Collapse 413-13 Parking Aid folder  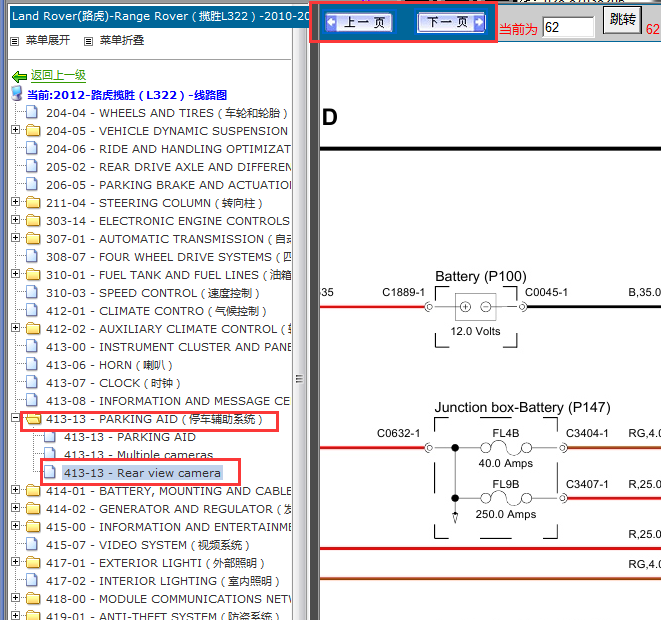click(x=16, y=418)
